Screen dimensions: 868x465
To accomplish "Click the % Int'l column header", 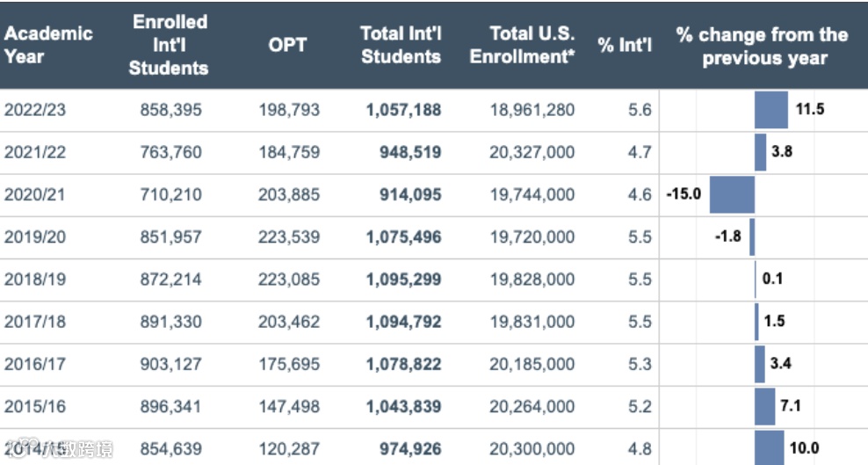I will 625,44.
